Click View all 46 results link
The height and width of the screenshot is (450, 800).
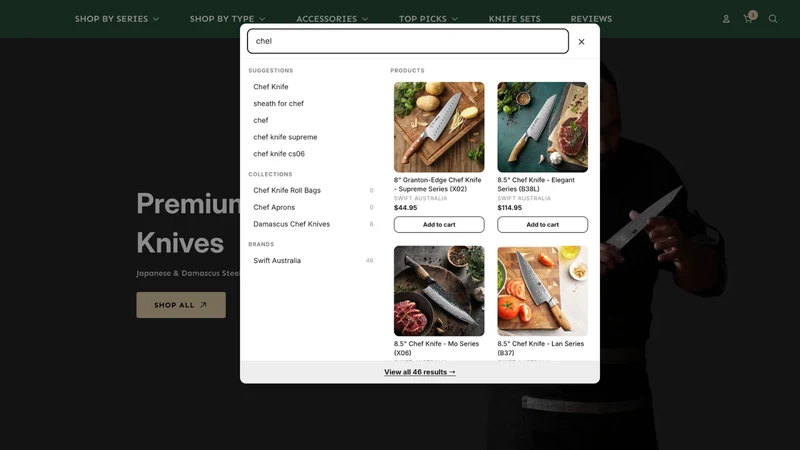[420, 372]
